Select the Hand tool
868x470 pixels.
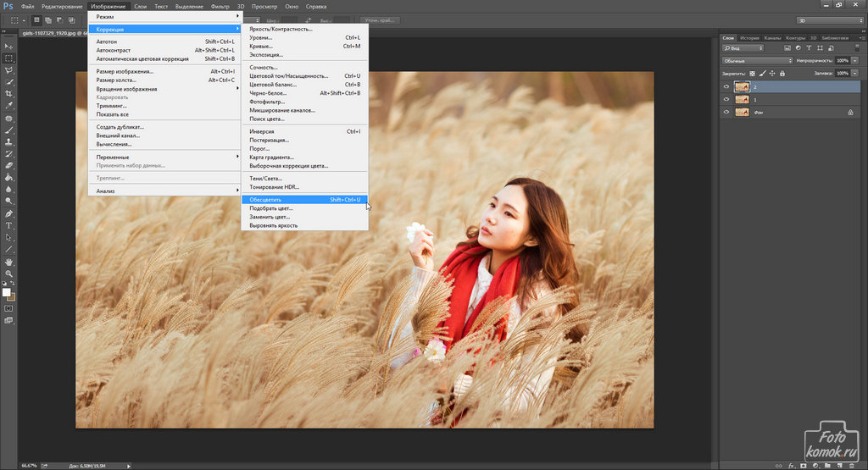[x=8, y=262]
